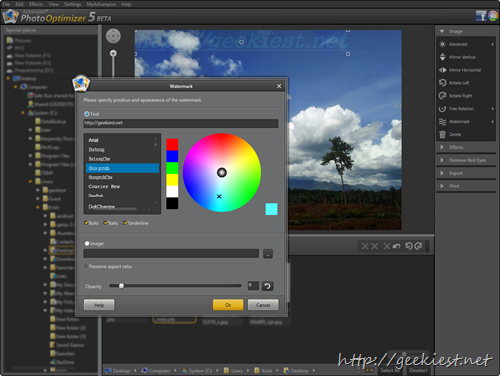This screenshot has height=376, width=500.
Task: Toggle the Preserve aspect ratio checkbox
Action: [86, 266]
